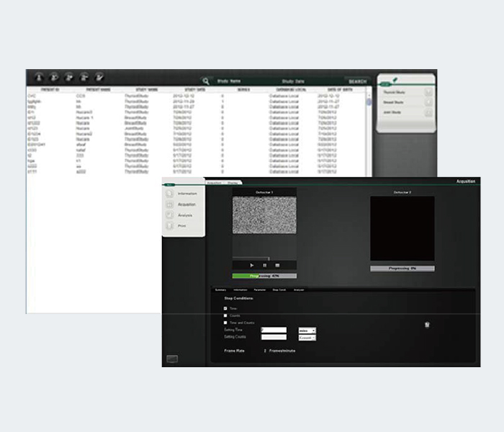This screenshot has height=432, width=504.
Task: Click the trash bin icon in Stop Conditions panel
Action: [427, 325]
